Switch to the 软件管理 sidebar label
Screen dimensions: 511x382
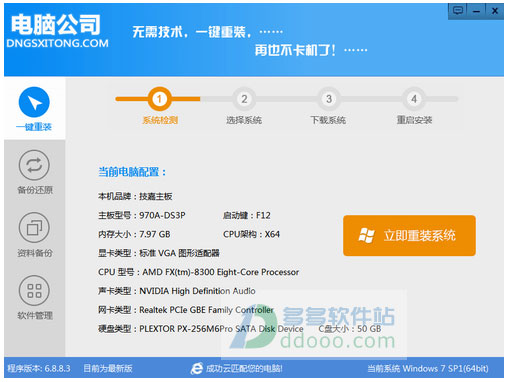coord(35,315)
